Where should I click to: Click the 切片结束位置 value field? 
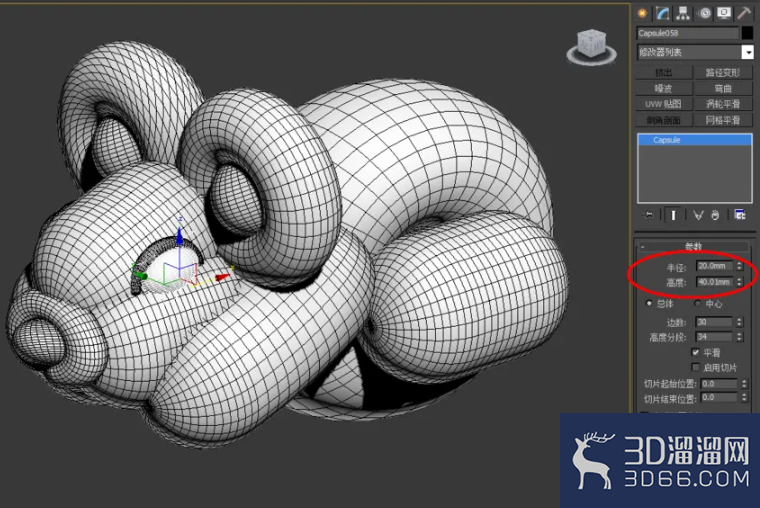click(719, 398)
